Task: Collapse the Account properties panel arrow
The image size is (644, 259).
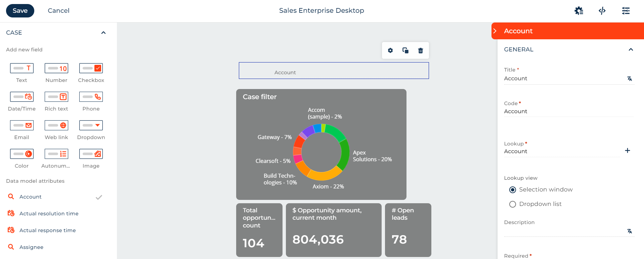Action: point(495,31)
